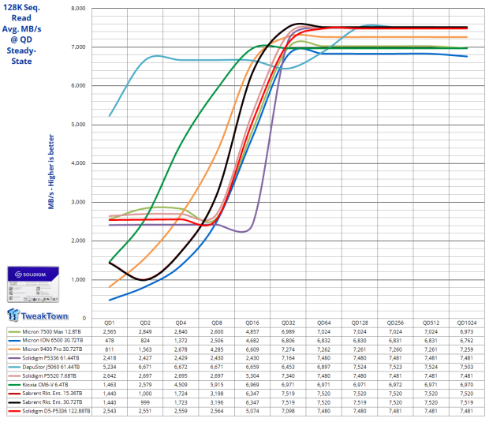This screenshot has width=489, height=448.
Task: Click the teal DapuStor J5060 legend swatch
Action: (x=14, y=368)
